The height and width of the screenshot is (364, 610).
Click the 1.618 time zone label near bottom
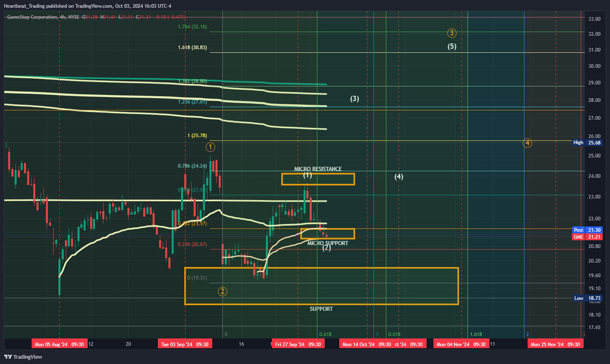coord(476,334)
